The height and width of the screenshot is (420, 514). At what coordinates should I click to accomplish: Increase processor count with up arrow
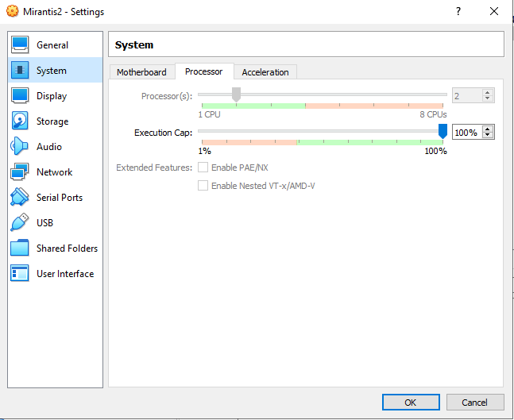coord(488,92)
